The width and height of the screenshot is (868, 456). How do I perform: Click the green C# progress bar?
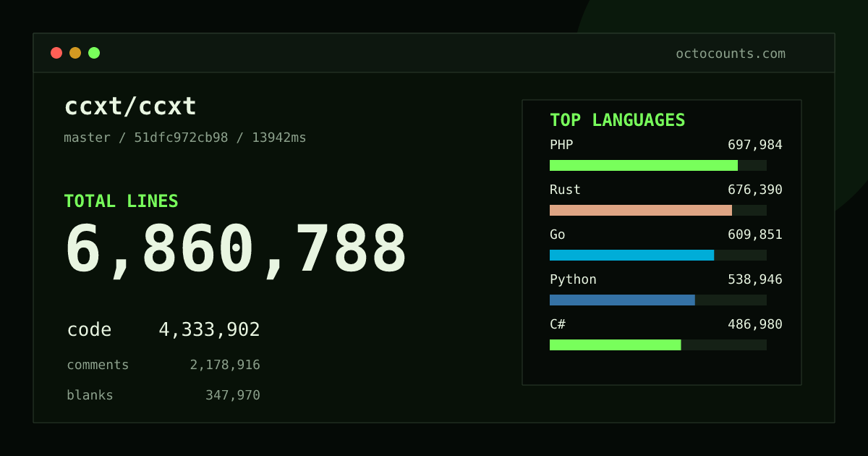(x=658, y=345)
